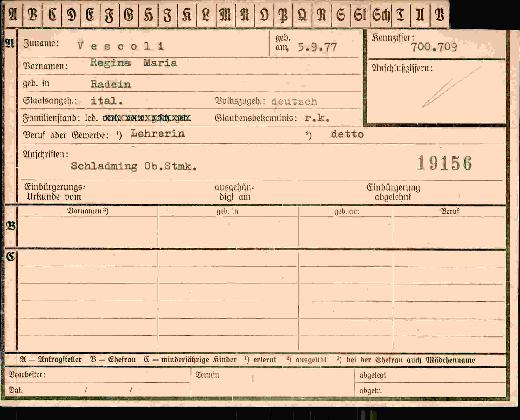Select the 'Glaubensbekenntnis:' label
520x420 pixels.
tap(256, 118)
